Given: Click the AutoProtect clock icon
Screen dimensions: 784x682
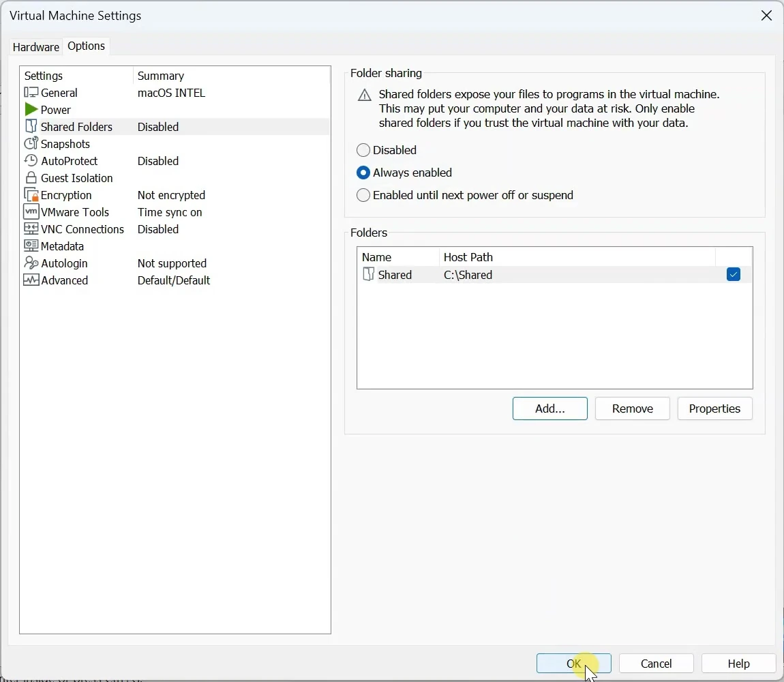Looking at the screenshot, I should point(31,161).
